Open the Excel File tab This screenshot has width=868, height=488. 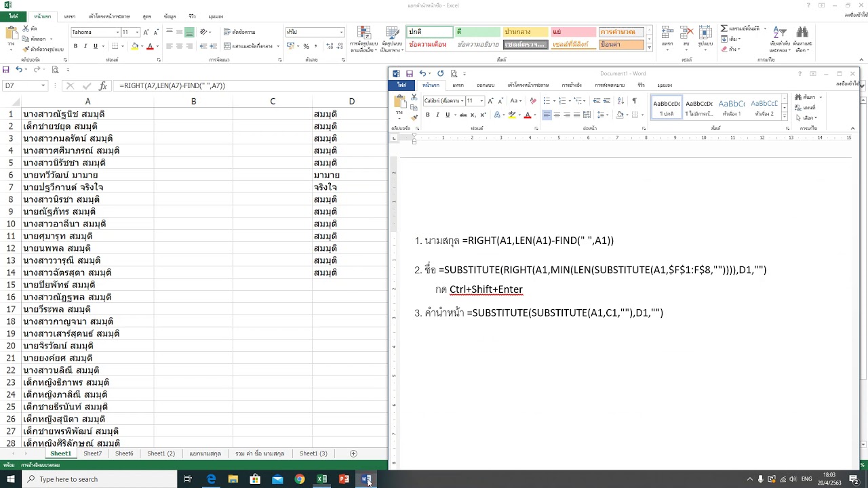tap(13, 16)
